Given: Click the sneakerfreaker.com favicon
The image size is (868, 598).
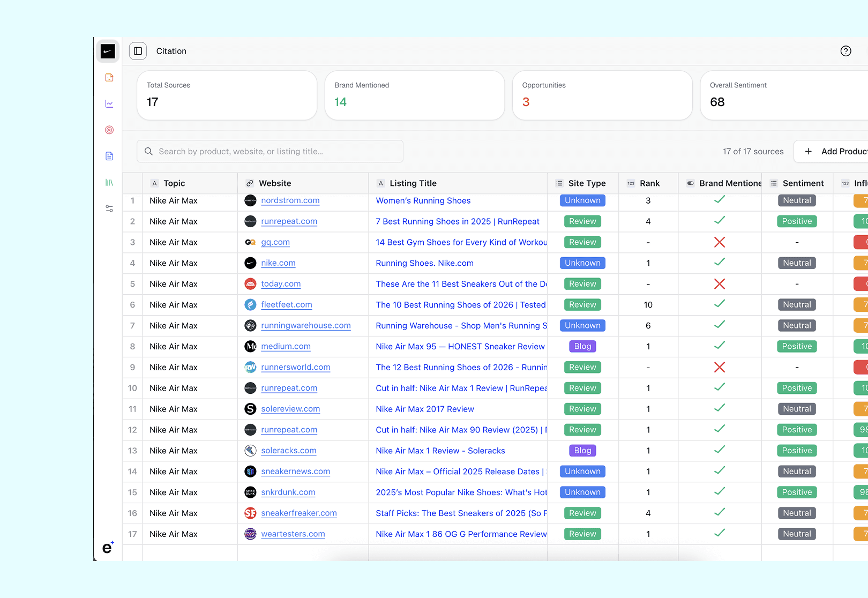Looking at the screenshot, I should 250,513.
